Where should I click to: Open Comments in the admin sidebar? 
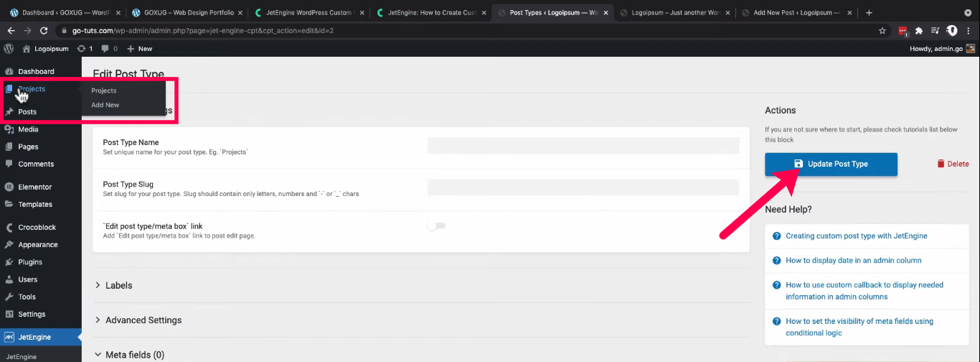pos(36,164)
